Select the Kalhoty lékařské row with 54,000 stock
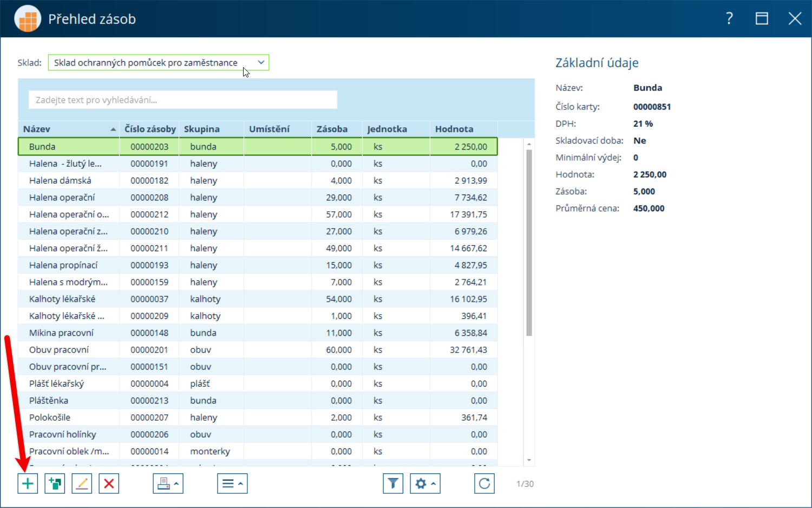Viewport: 812px width, 508px height. [258, 299]
